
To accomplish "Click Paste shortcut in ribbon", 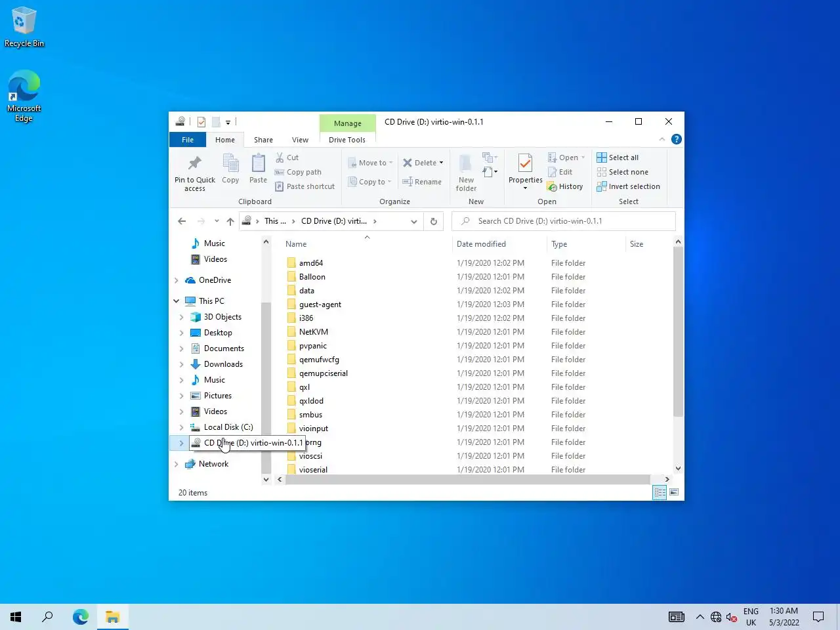I will [x=305, y=186].
